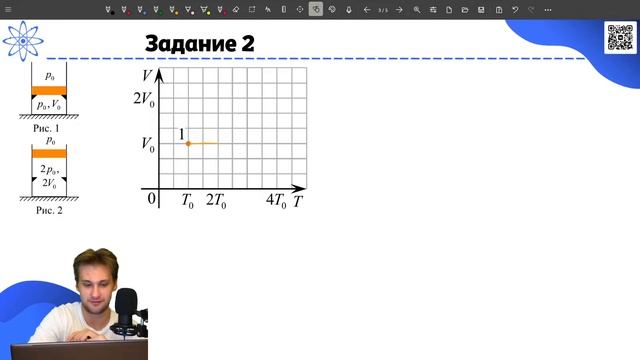The height and width of the screenshot is (360, 640).
Task: Save the current document
Action: click(x=481, y=10)
